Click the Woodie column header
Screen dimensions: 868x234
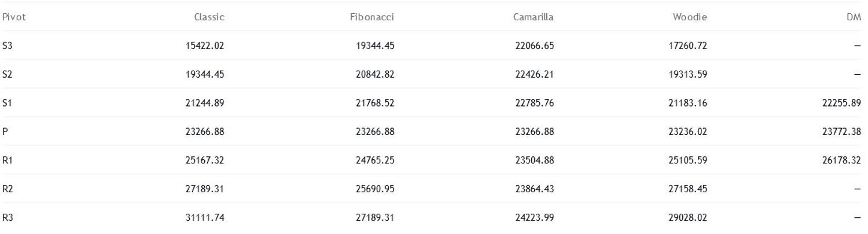coord(690,17)
